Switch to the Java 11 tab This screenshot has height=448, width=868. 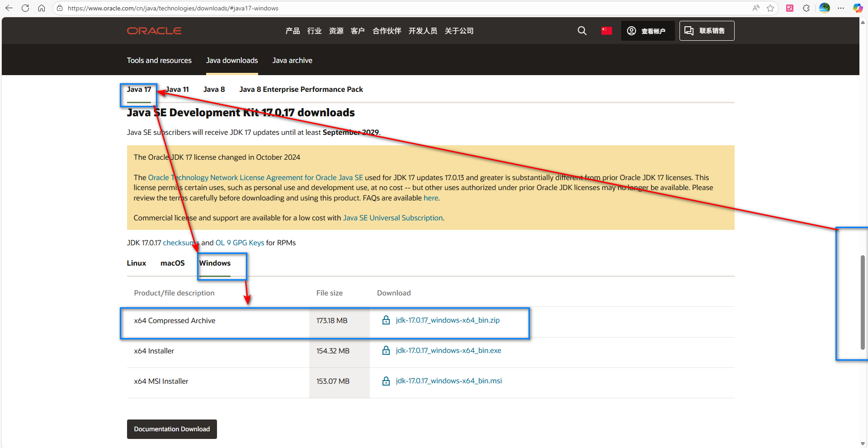[177, 90]
